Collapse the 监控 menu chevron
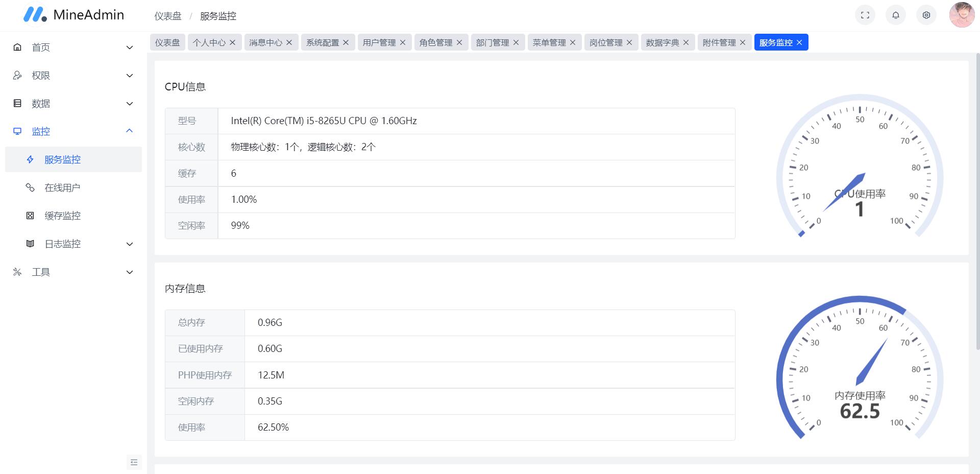This screenshot has height=474, width=980. pos(130,131)
